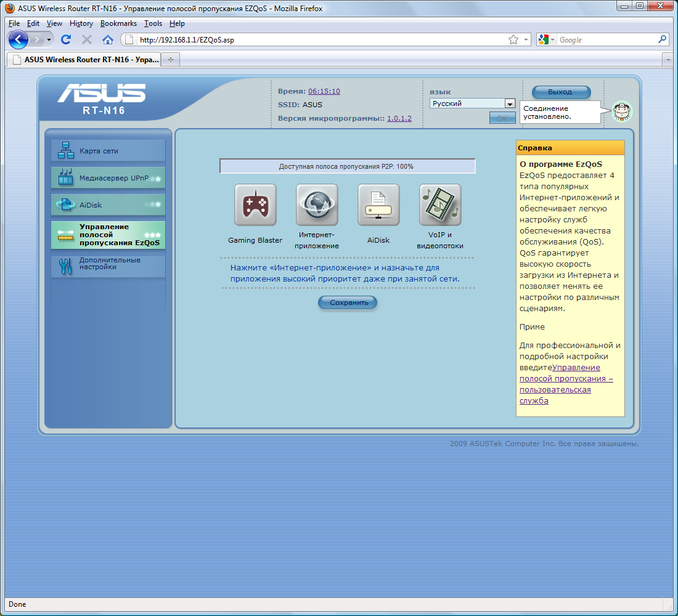Open the View menu
Image resolution: width=678 pixels, height=616 pixels.
click(x=54, y=23)
